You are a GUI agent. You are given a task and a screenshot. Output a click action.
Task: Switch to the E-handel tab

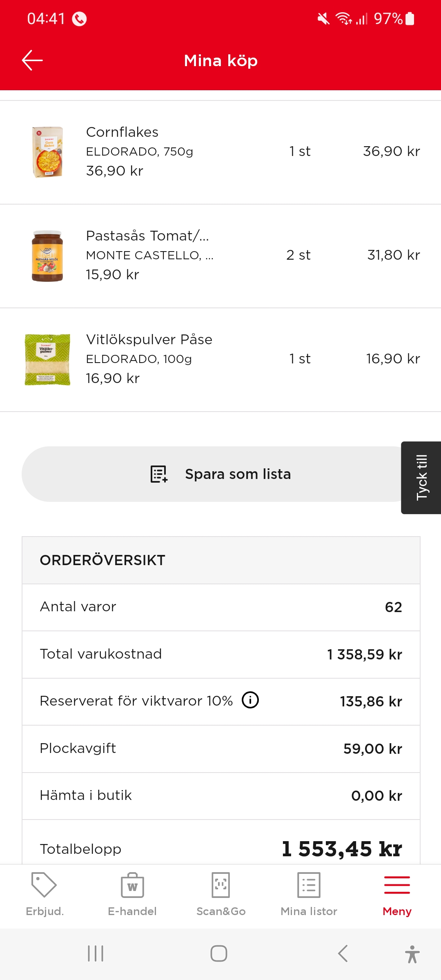132,894
